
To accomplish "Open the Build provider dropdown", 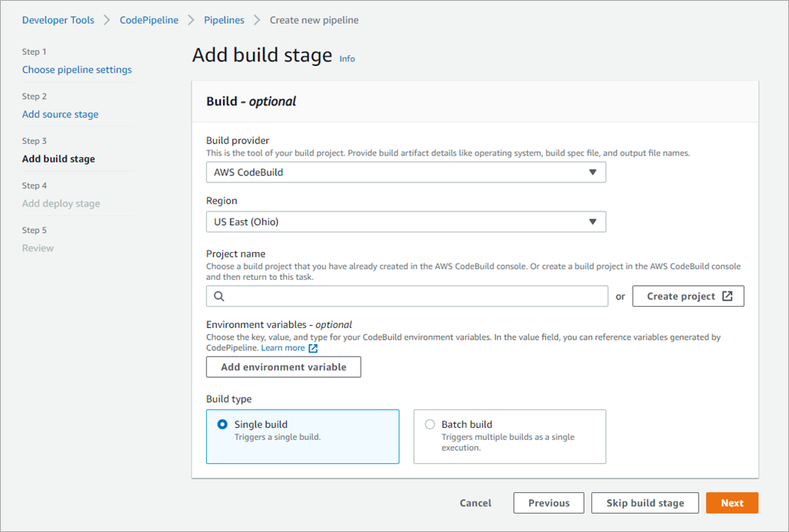I will click(406, 172).
